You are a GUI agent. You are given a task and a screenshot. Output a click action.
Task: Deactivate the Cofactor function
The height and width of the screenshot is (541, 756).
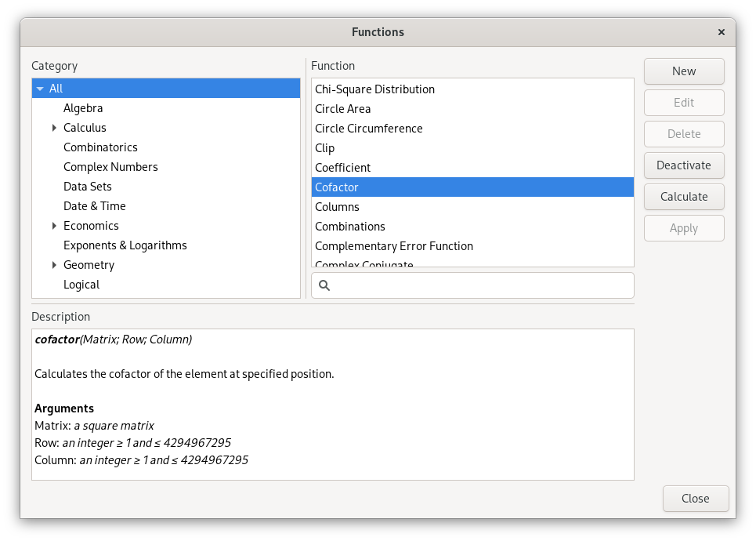coord(683,165)
